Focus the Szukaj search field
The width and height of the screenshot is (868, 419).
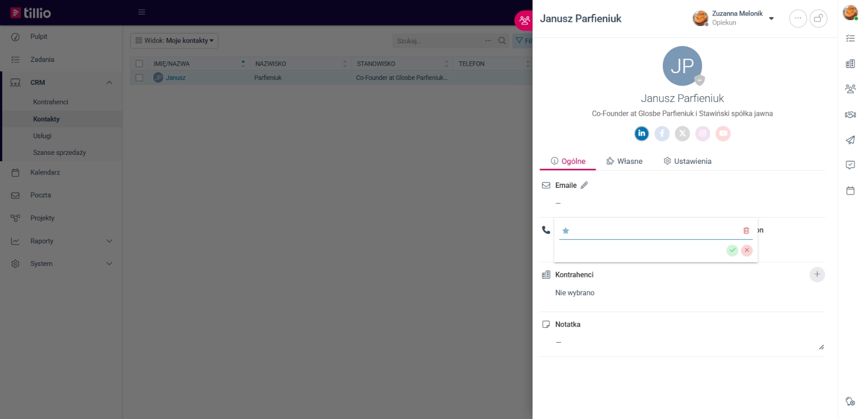click(x=438, y=41)
